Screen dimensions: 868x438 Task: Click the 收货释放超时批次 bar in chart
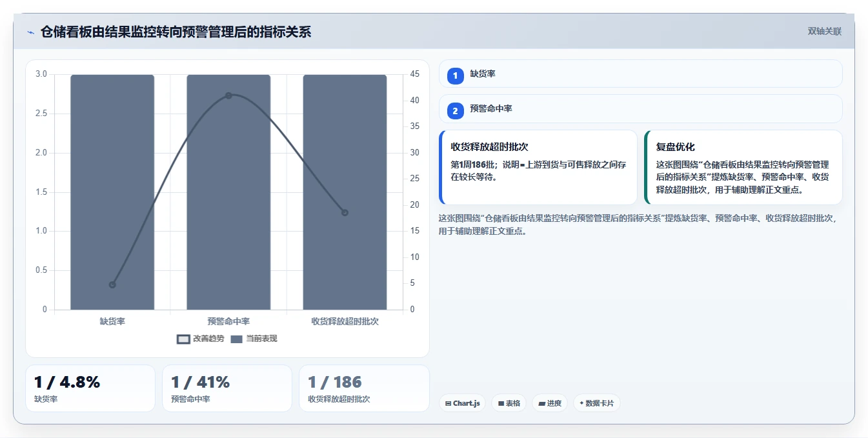point(345,192)
